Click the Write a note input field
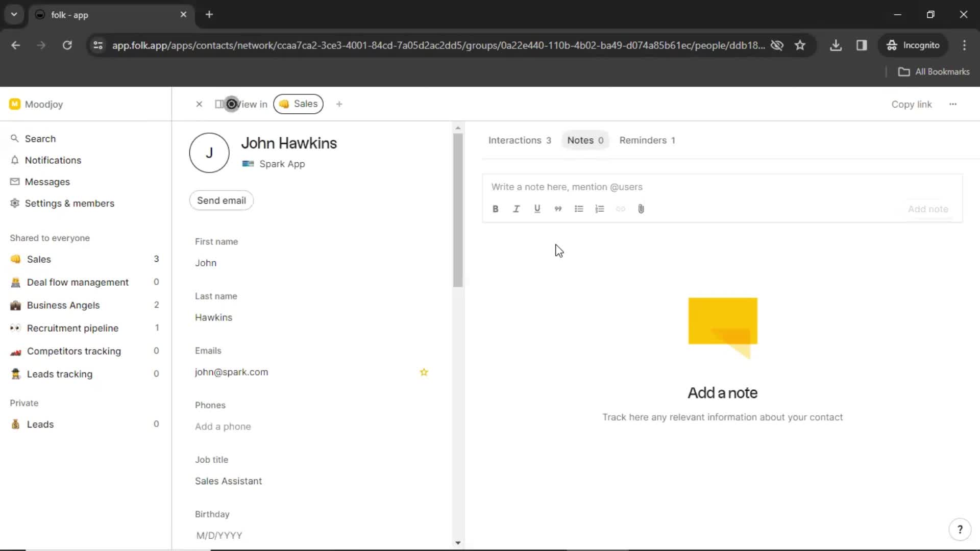This screenshot has height=551, width=980. point(722,186)
